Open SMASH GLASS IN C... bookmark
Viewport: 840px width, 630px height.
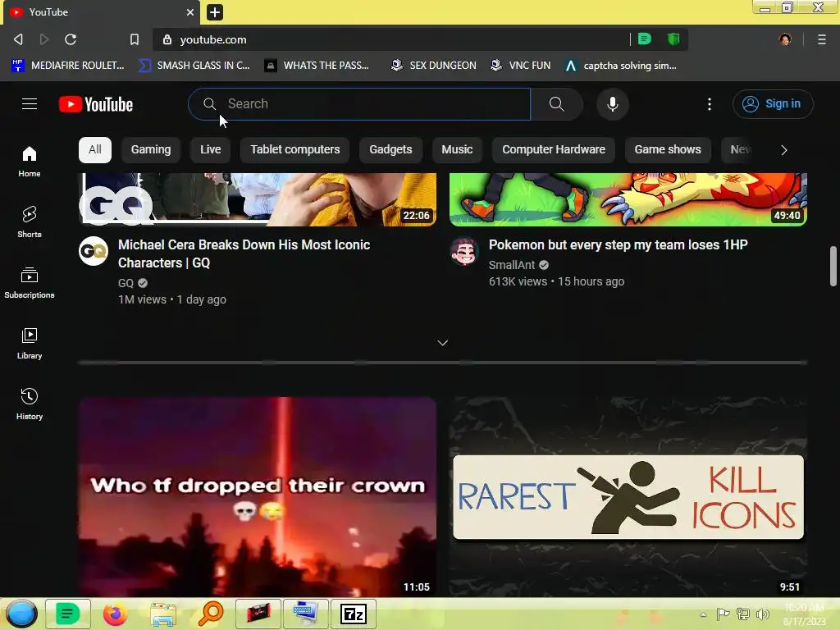coord(194,66)
